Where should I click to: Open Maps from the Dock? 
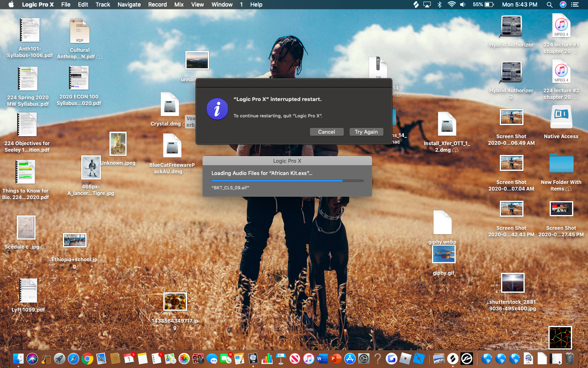170,359
